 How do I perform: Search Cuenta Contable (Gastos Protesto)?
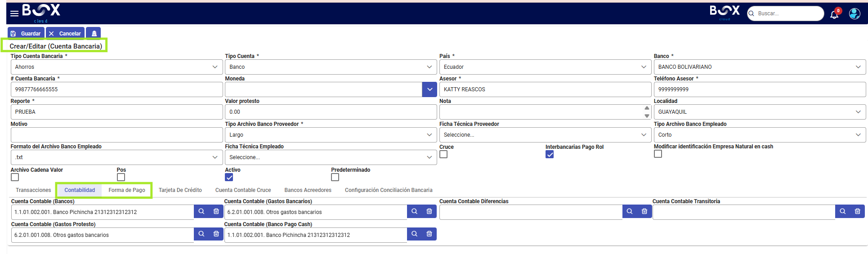point(201,234)
